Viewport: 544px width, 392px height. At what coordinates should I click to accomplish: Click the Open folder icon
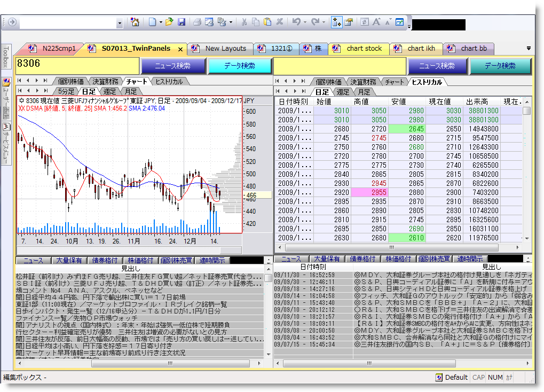[x=169, y=22]
